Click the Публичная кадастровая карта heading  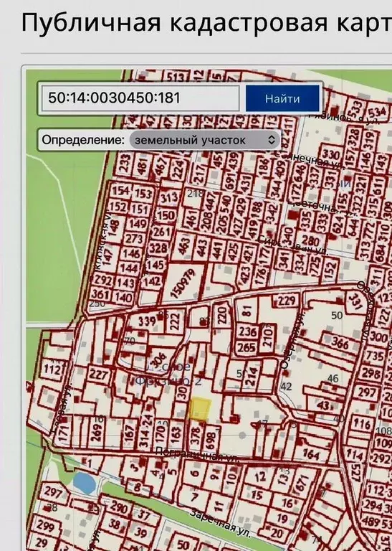click(206, 22)
